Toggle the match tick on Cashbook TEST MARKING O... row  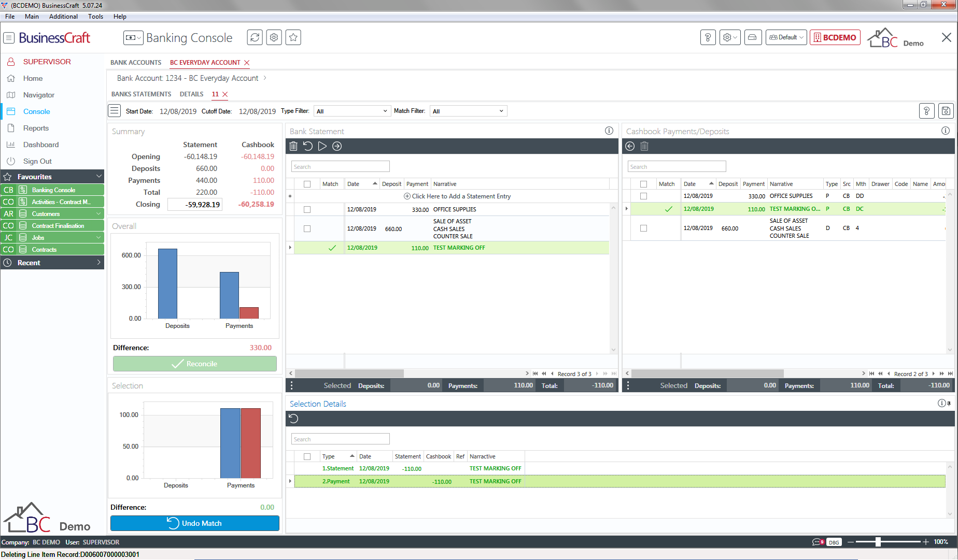click(668, 209)
